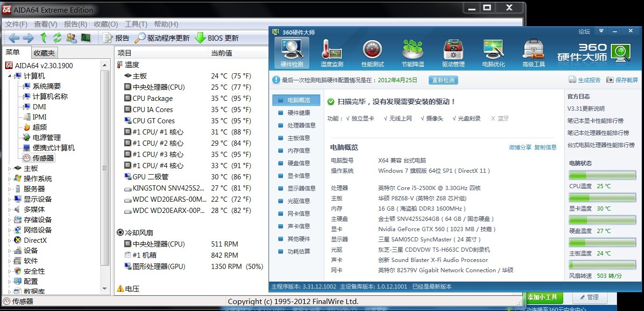Click AIDA64 forward navigation arrow
Screen dimensions: 644x311
pos(28,38)
